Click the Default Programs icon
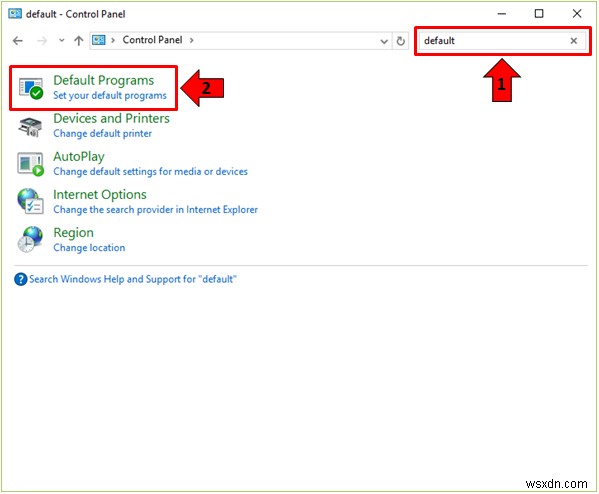This screenshot has width=599, height=494. [x=31, y=88]
